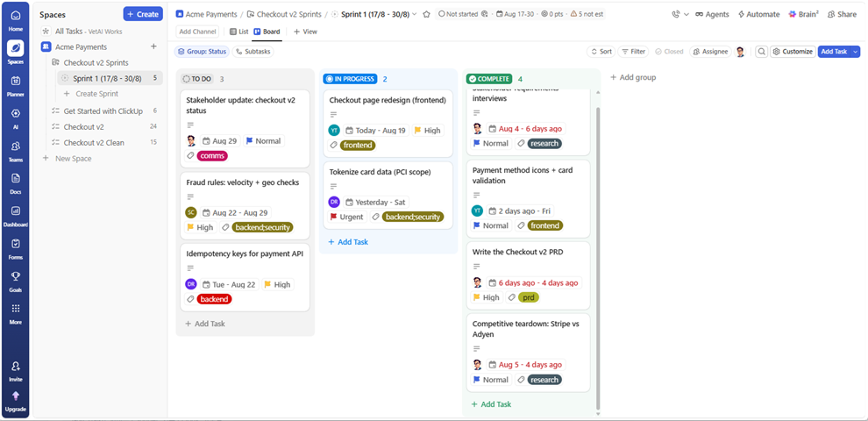This screenshot has height=421, width=868.
Task: Click the Complete column vertical scrollbar
Action: click(x=597, y=258)
